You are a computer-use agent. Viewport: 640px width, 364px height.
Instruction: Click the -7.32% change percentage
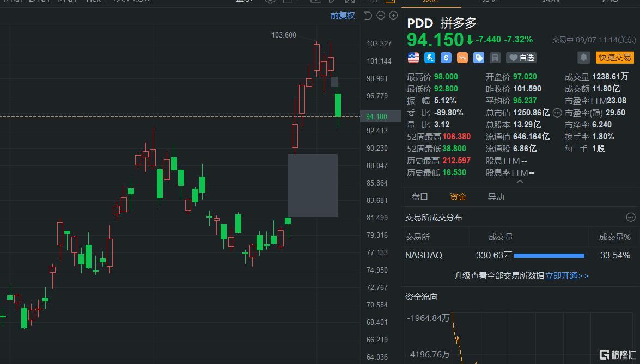click(519, 40)
